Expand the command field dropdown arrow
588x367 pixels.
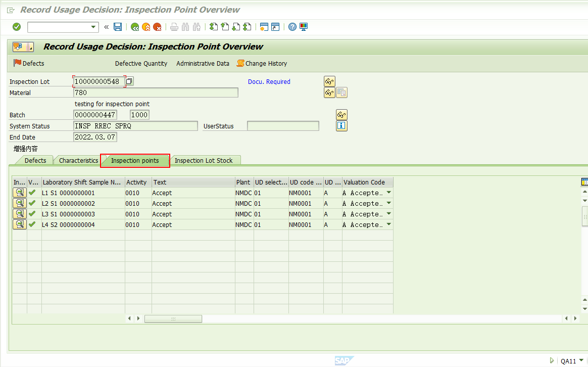[92, 27]
